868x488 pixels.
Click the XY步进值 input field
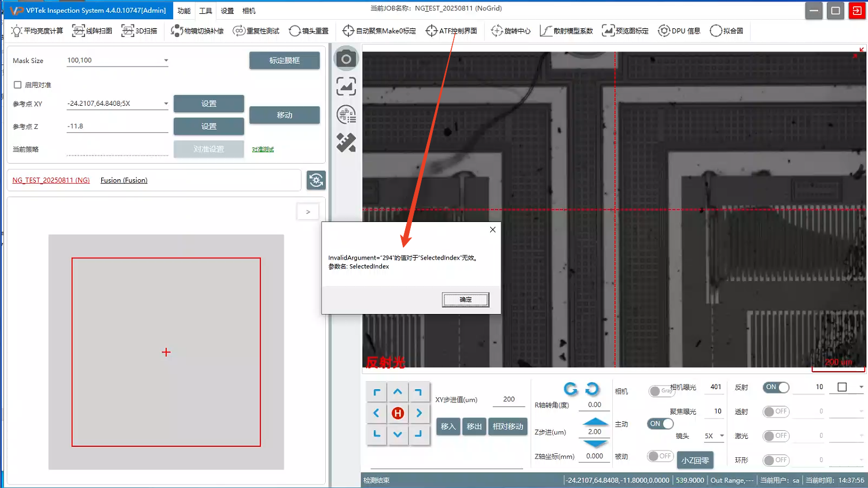coord(509,400)
